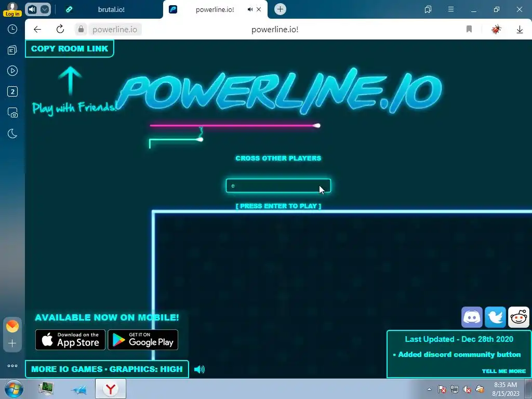Click the Log in profile avatar

tap(12, 9)
